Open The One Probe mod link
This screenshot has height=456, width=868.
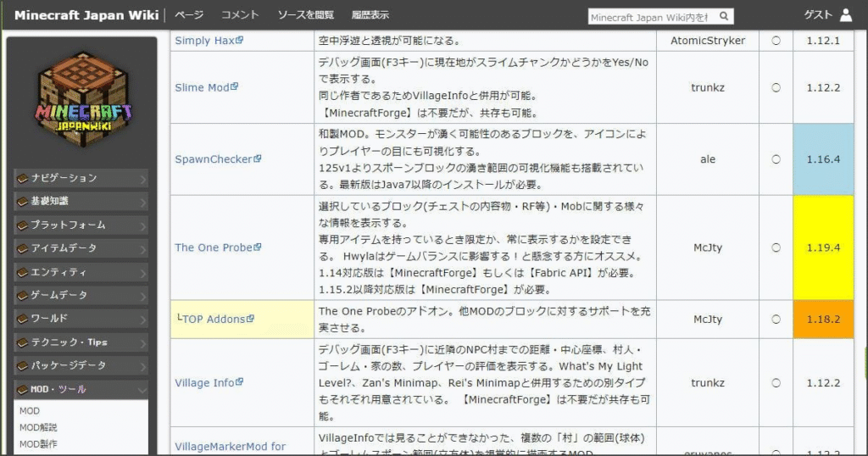point(214,247)
